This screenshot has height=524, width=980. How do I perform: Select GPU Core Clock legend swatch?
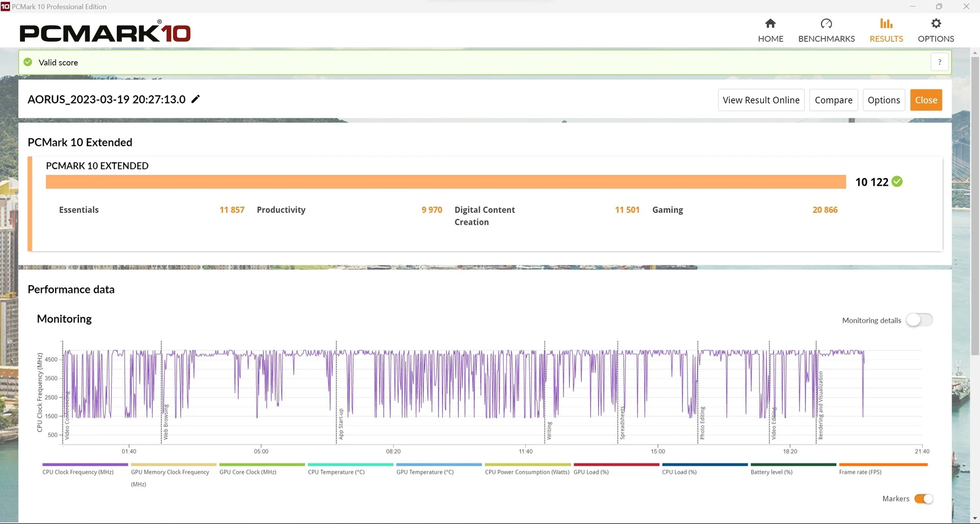[x=262, y=464]
